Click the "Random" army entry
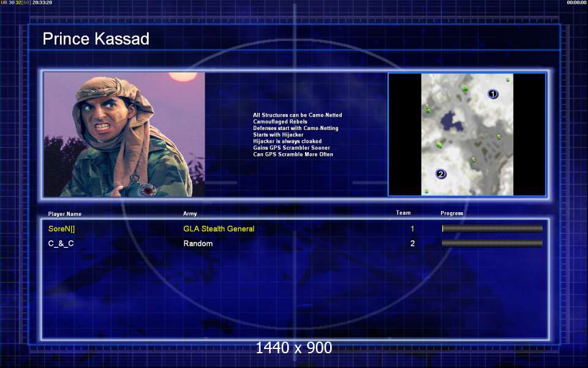 click(x=198, y=243)
